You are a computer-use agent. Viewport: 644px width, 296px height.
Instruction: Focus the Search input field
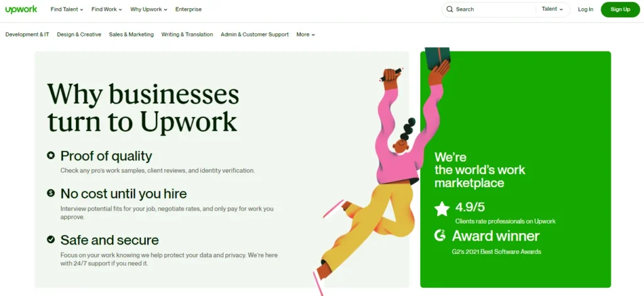493,9
